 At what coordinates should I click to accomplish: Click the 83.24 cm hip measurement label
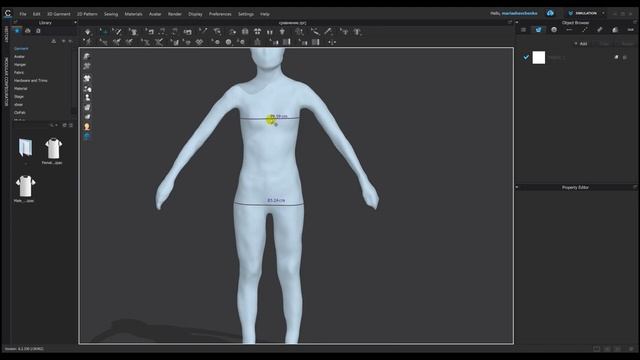[x=276, y=200]
